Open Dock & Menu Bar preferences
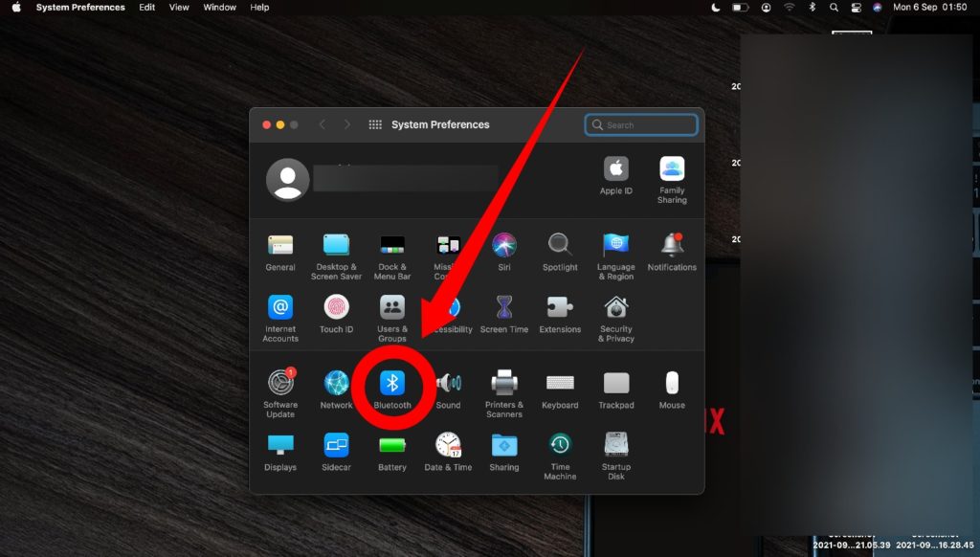The image size is (980, 557). point(391,256)
